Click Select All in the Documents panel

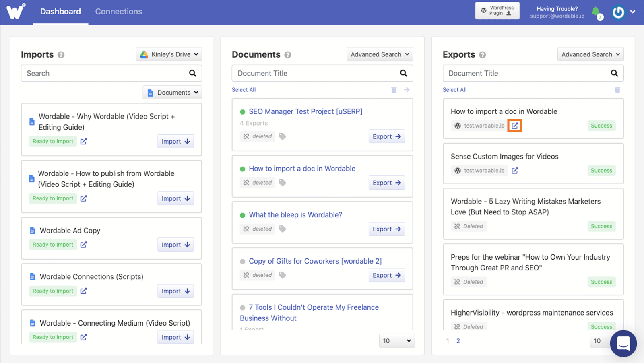(244, 89)
